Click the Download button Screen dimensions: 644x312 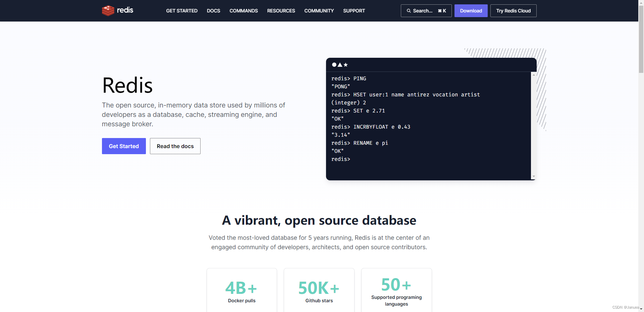pos(471,11)
